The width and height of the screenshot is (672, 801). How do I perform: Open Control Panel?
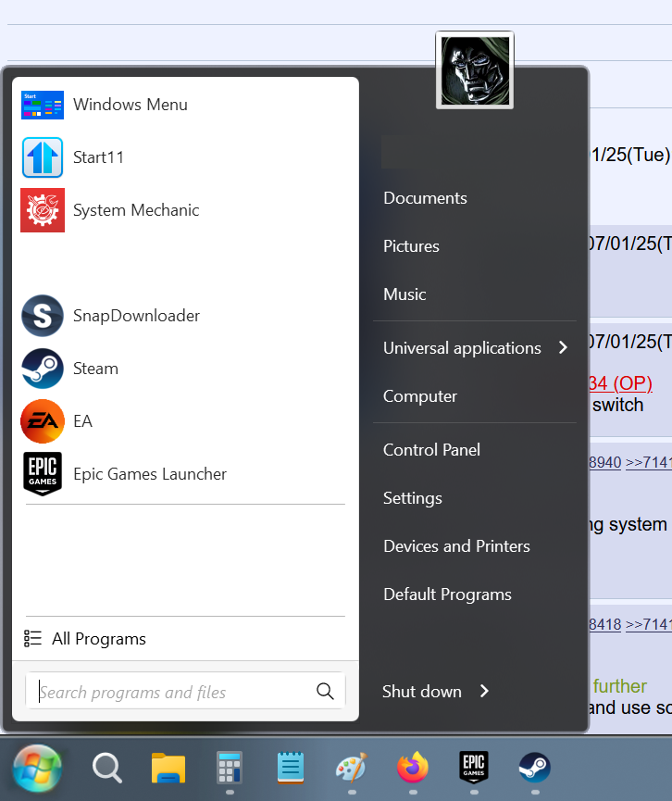(431, 450)
